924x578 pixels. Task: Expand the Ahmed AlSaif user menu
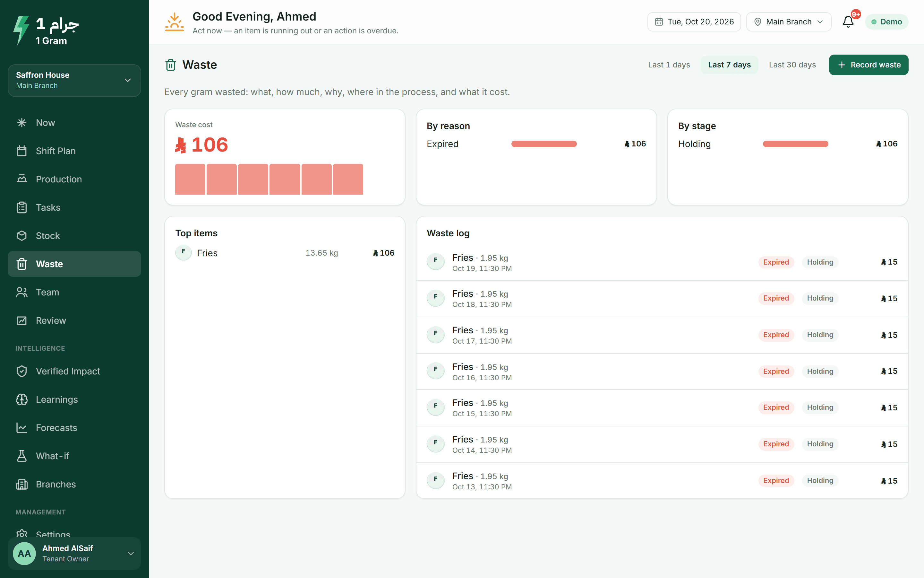pyautogui.click(x=74, y=553)
